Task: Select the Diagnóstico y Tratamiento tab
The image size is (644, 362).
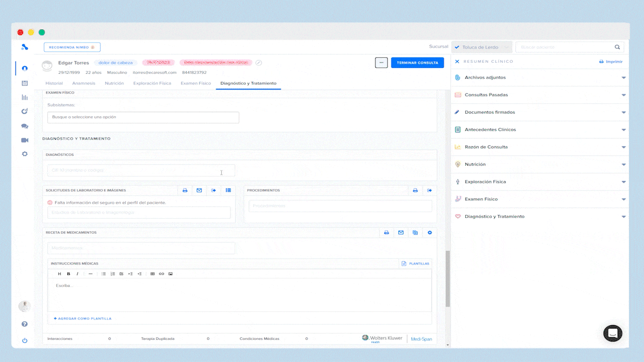Action: tap(248, 83)
